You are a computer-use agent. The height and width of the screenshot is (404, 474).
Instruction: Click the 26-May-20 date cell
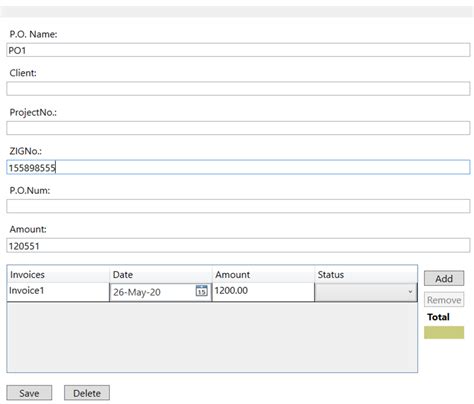(161, 292)
